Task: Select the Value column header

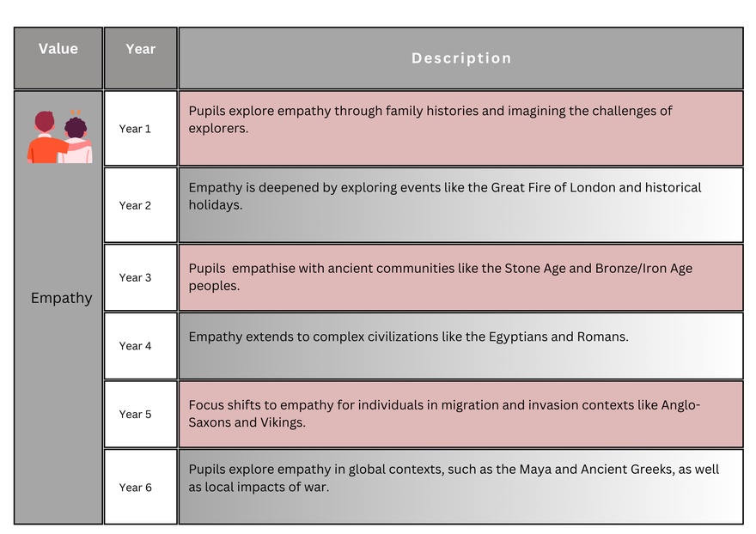Action: pos(58,50)
